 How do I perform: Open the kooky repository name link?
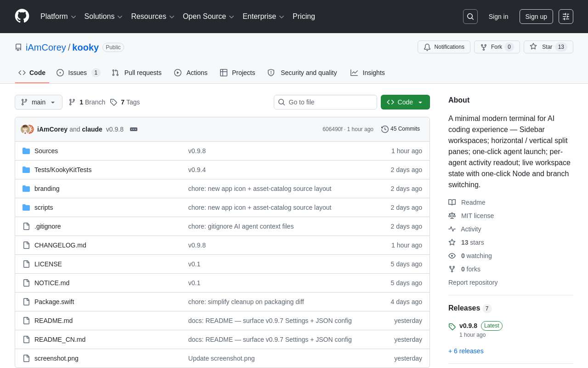pos(85,47)
